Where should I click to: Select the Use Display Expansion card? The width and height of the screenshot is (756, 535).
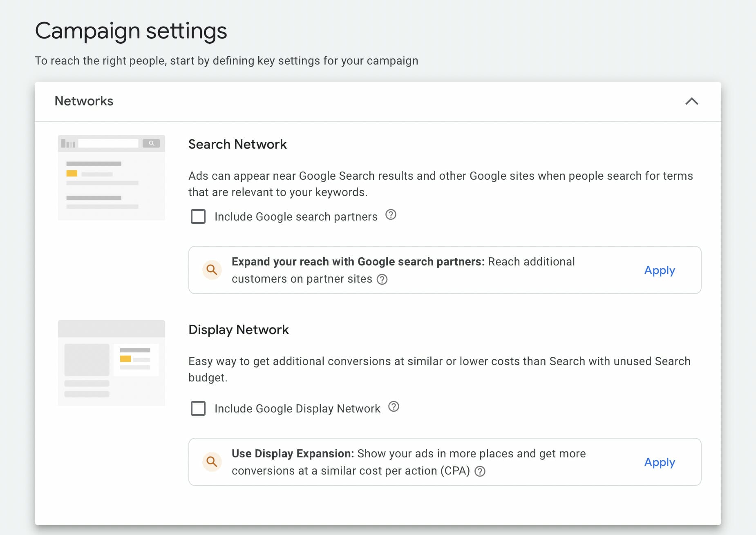(x=445, y=462)
